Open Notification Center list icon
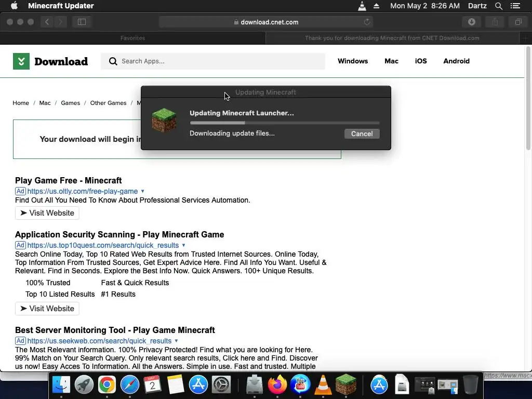This screenshot has height=399, width=532. click(515, 6)
